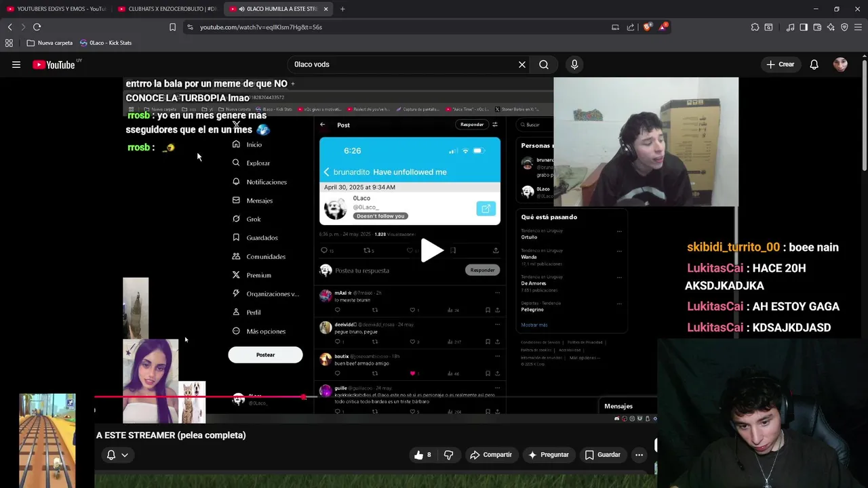Open the Brave Shields lion icon
The height and width of the screenshot is (488, 868).
click(x=647, y=27)
